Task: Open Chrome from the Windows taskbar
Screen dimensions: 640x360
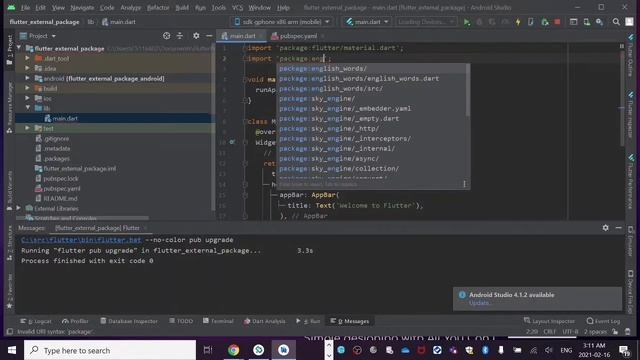Action: pos(233,350)
